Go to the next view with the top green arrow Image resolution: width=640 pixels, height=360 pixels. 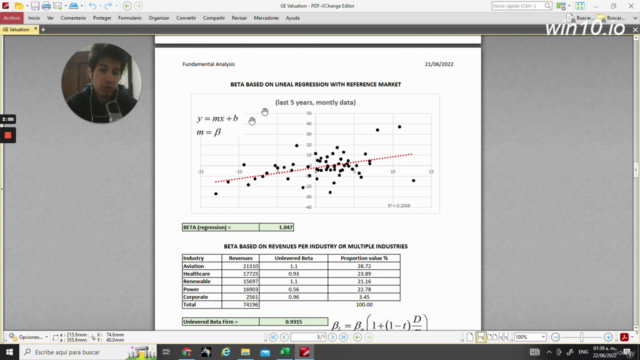coord(138,6)
